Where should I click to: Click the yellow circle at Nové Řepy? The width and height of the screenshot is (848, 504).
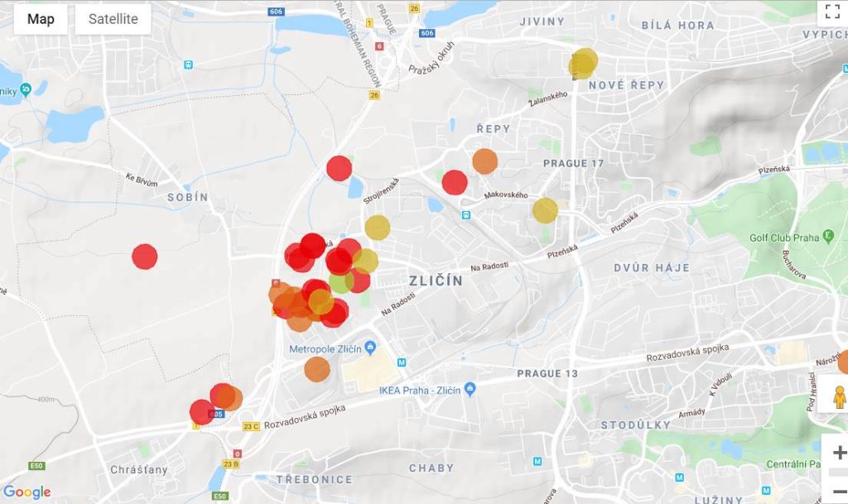click(583, 63)
